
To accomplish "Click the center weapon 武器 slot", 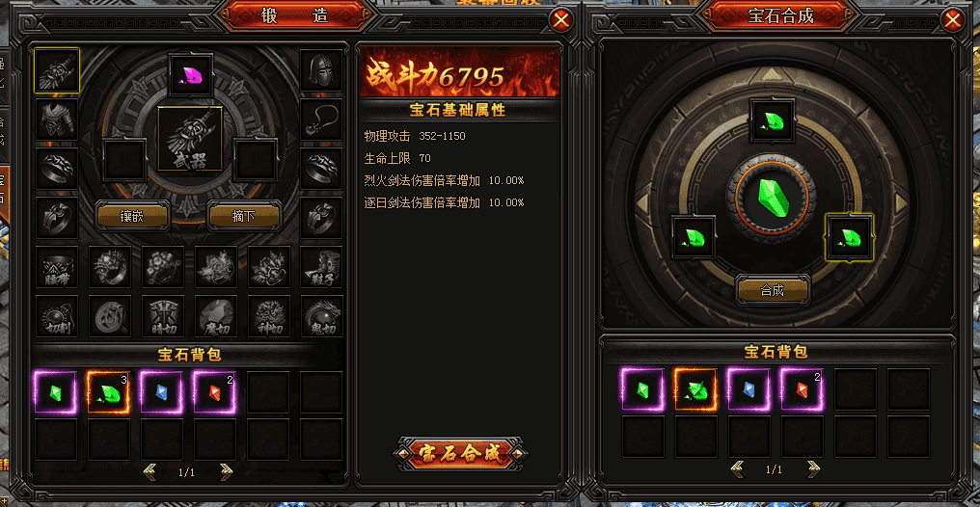I will click(190, 139).
